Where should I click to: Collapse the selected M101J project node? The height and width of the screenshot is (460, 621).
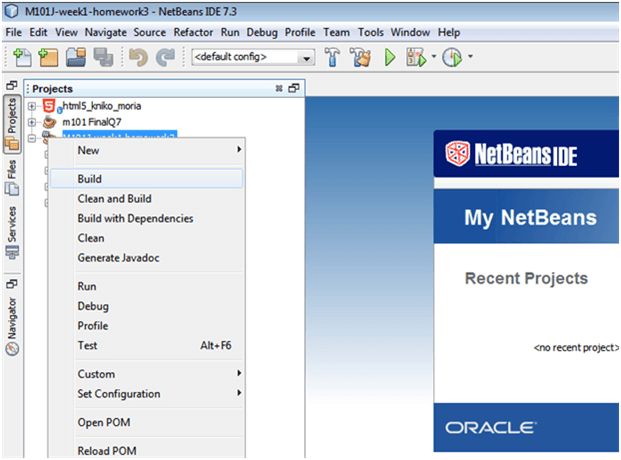point(32,138)
